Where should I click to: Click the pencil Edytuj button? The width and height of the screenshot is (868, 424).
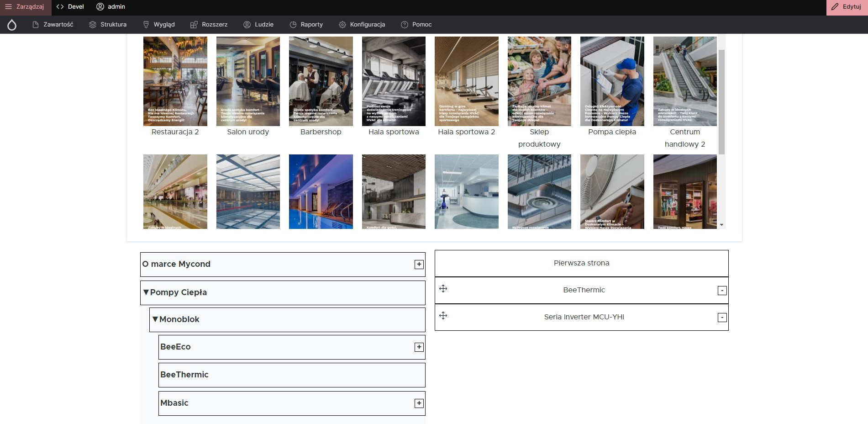(847, 7)
